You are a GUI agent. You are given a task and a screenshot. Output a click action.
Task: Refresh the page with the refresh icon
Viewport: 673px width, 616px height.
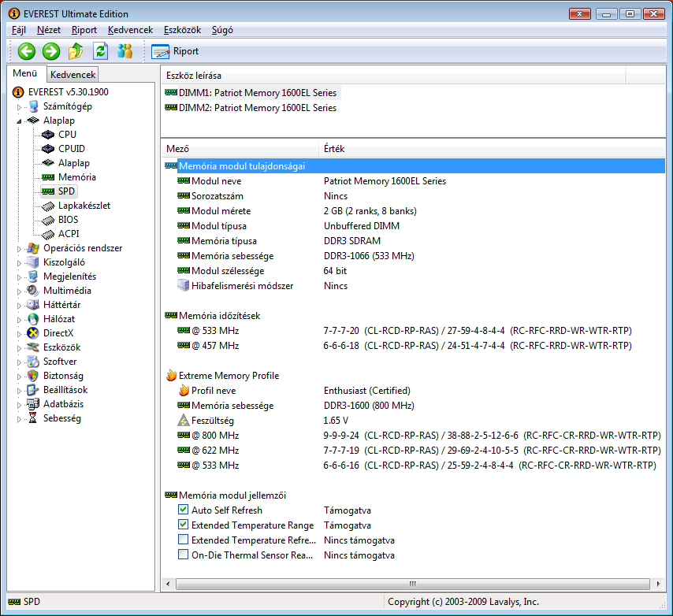100,51
